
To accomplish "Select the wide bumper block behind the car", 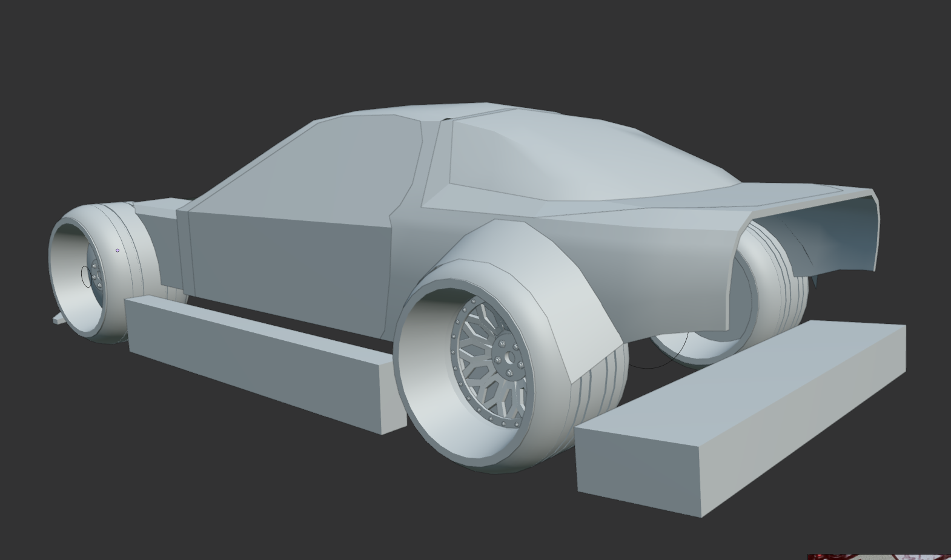I will (740, 420).
